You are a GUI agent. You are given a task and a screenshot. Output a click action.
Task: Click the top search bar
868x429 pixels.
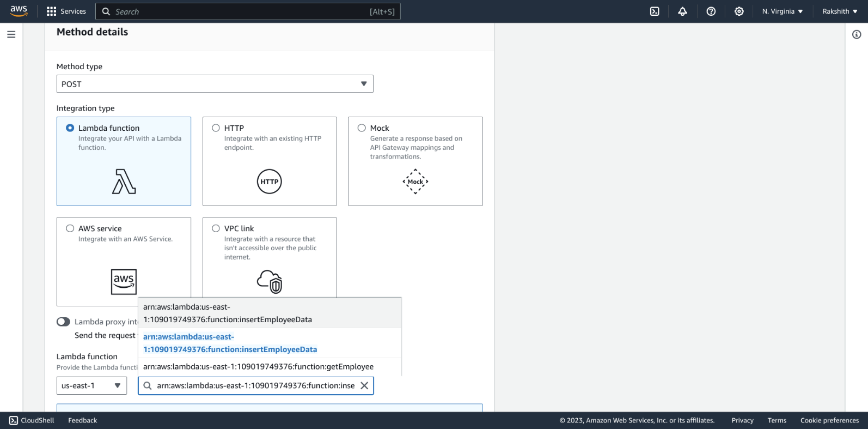pos(248,11)
